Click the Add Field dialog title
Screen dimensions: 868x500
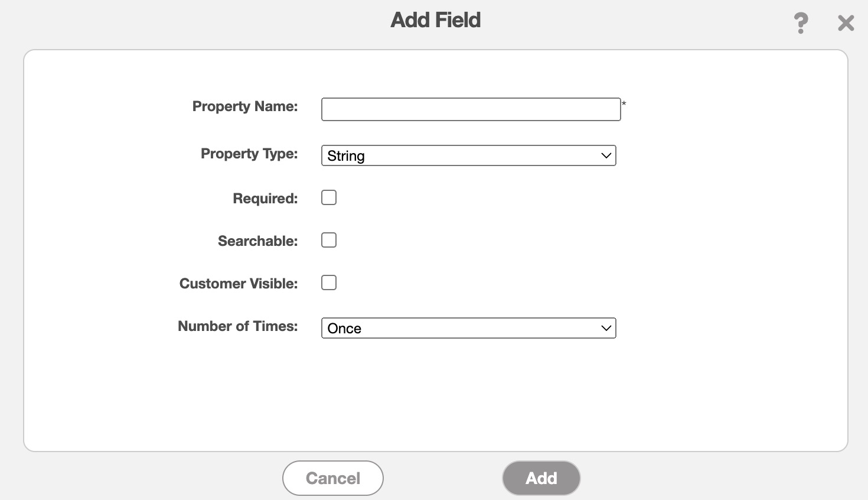point(436,20)
